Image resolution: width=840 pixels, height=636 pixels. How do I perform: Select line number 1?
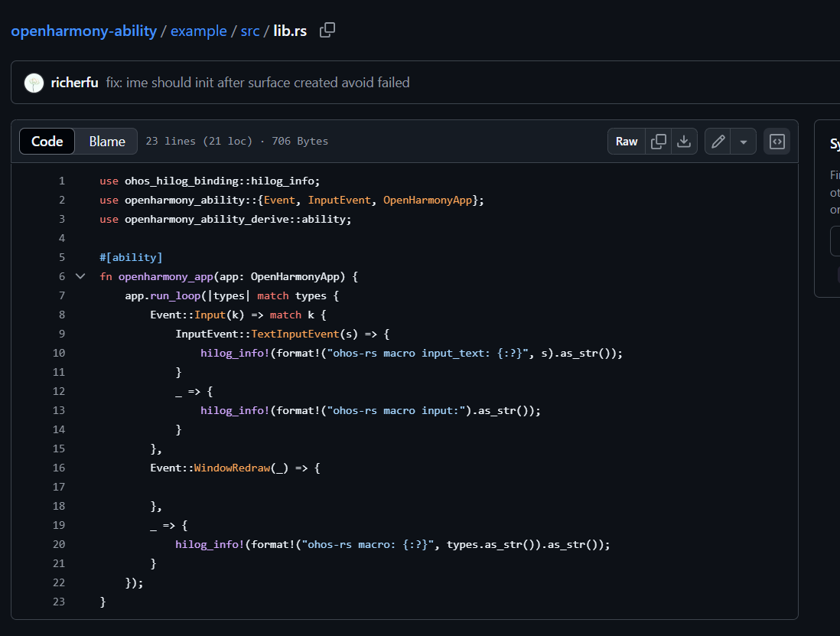click(x=62, y=181)
